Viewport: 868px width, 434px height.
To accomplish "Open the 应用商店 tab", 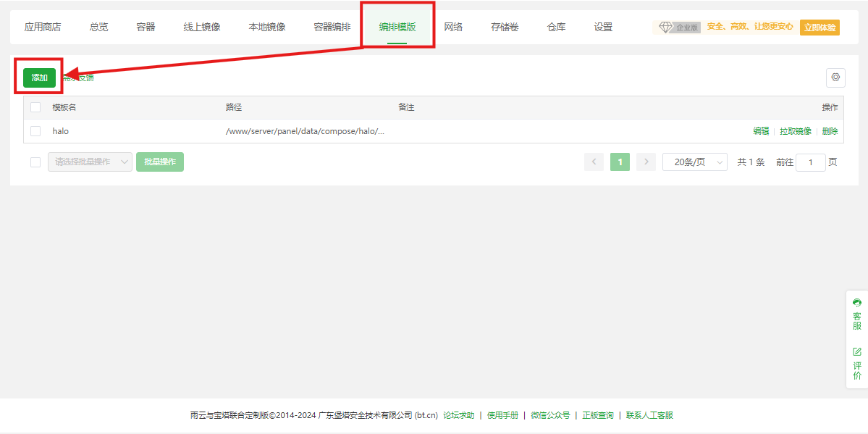I will point(43,27).
